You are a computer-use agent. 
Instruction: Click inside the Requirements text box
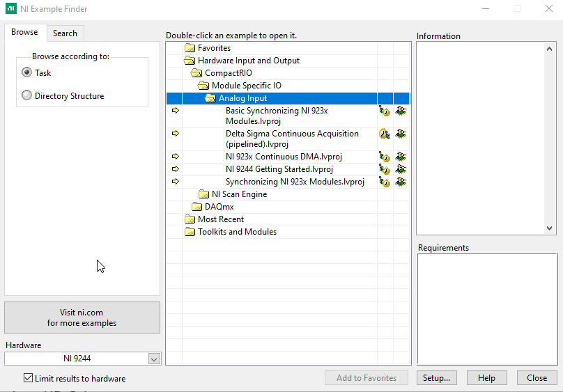pos(487,309)
